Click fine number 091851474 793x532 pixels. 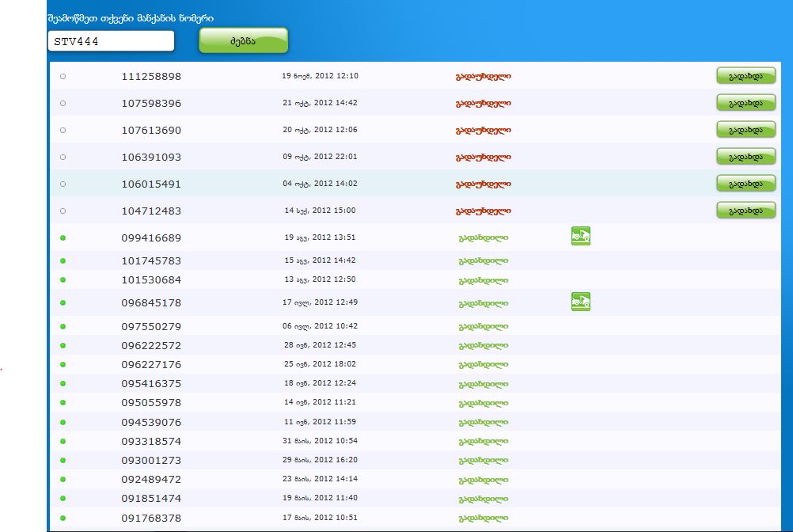pos(151,498)
